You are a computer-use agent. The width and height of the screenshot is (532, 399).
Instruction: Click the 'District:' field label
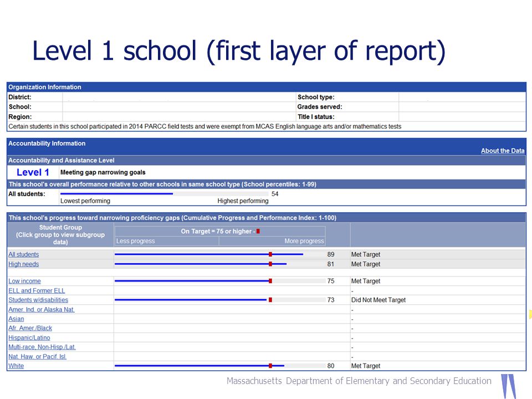[20, 97]
